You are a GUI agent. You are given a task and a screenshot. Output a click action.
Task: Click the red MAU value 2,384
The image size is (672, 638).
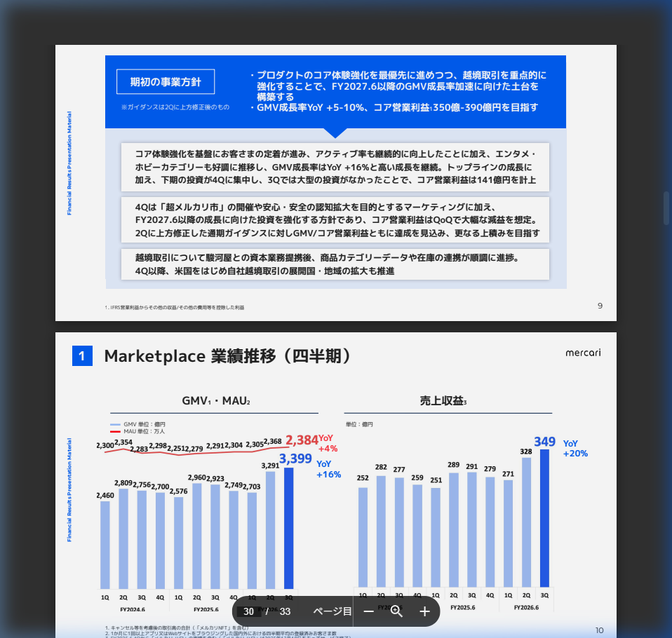302,440
